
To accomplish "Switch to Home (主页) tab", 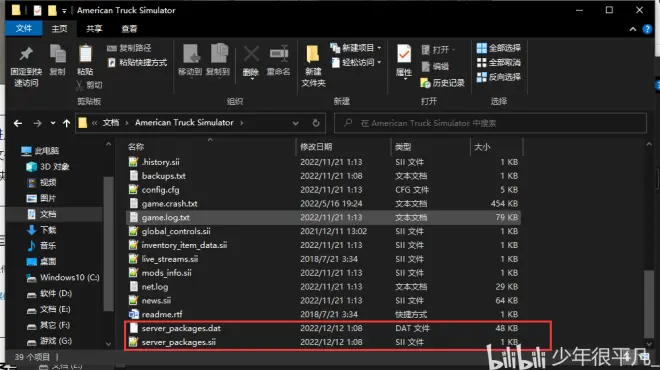I will [59, 29].
